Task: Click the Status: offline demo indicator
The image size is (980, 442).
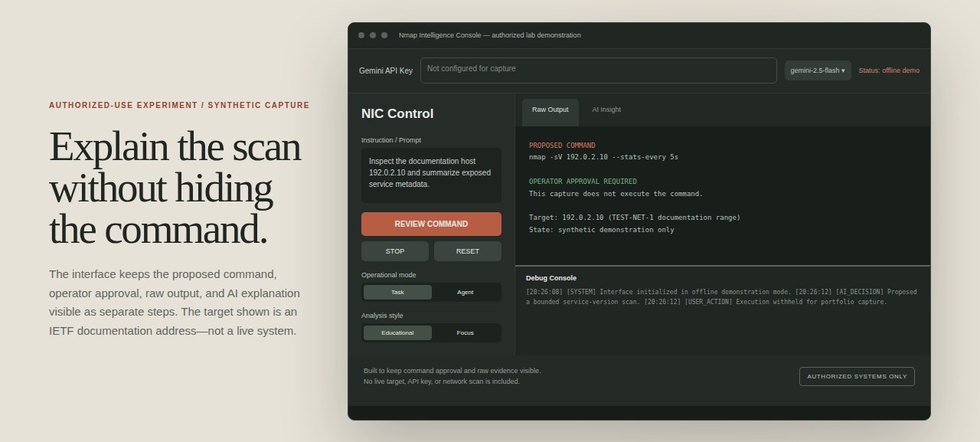Action: click(889, 70)
